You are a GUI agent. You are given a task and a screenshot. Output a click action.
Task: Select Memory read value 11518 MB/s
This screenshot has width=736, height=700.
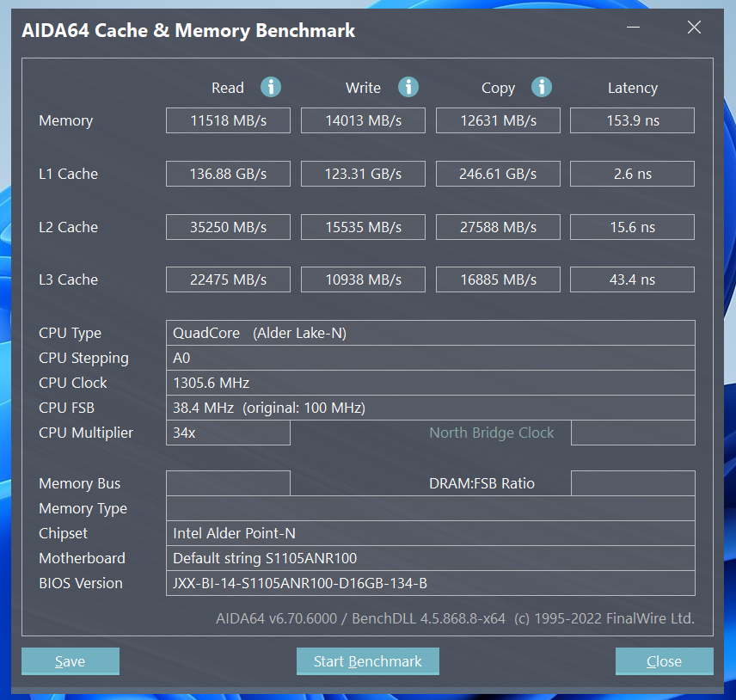[x=228, y=120]
